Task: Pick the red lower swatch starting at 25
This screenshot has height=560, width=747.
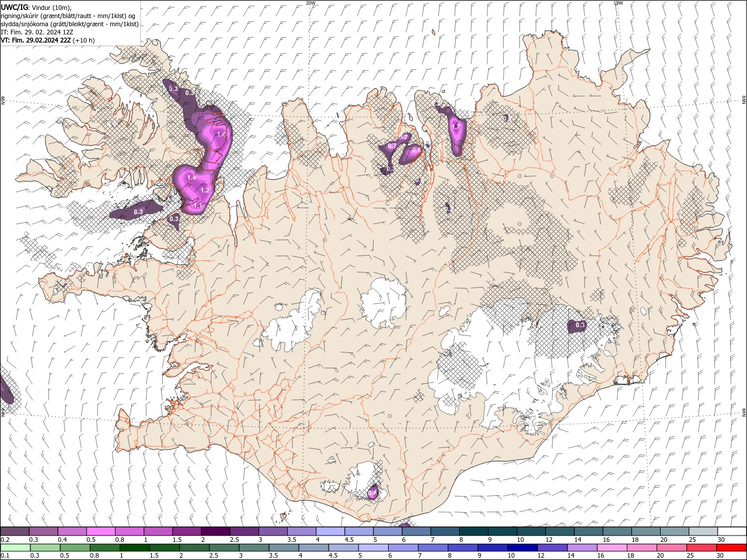Action: point(701,548)
